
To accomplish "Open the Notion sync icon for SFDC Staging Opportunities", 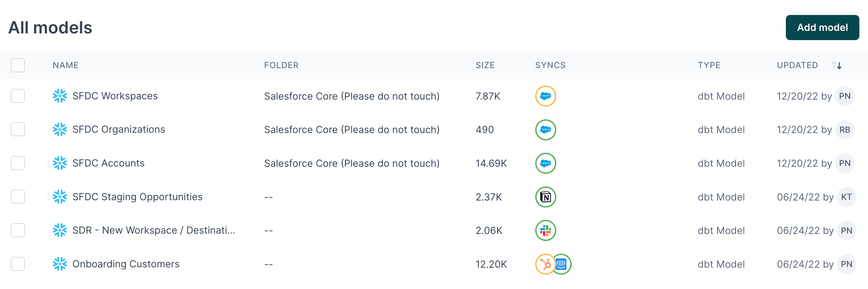I will 545,197.
